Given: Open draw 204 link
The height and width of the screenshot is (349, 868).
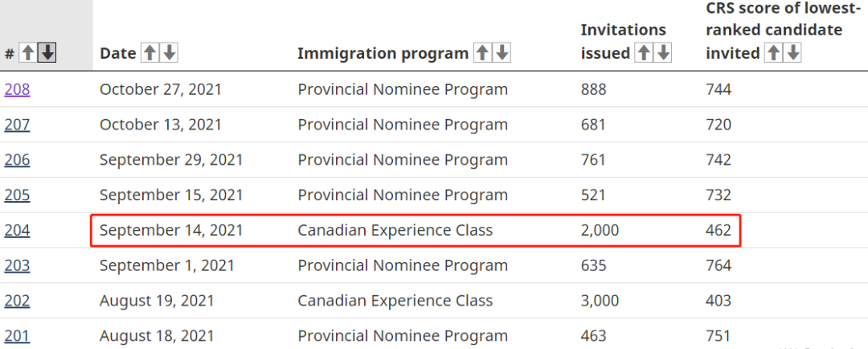Looking at the screenshot, I should (x=17, y=231).
